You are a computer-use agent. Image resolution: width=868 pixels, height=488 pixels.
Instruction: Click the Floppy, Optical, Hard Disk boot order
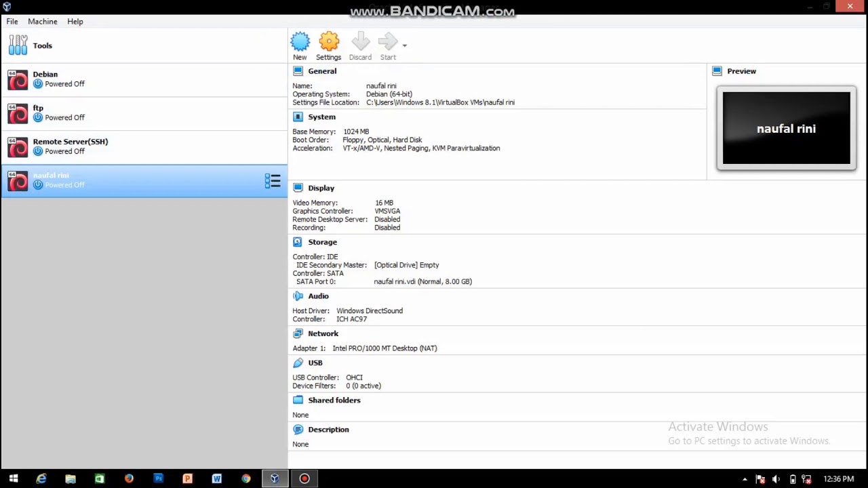point(382,140)
